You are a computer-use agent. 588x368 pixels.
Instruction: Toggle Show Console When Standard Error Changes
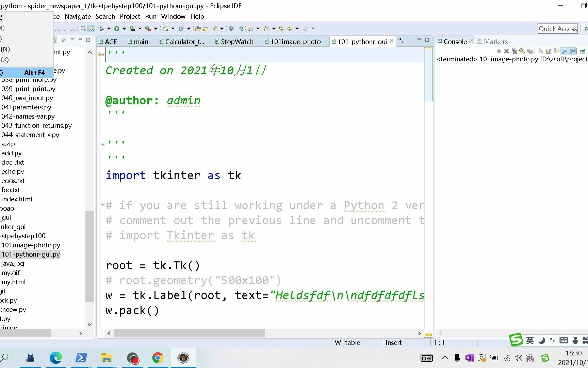(572, 51)
